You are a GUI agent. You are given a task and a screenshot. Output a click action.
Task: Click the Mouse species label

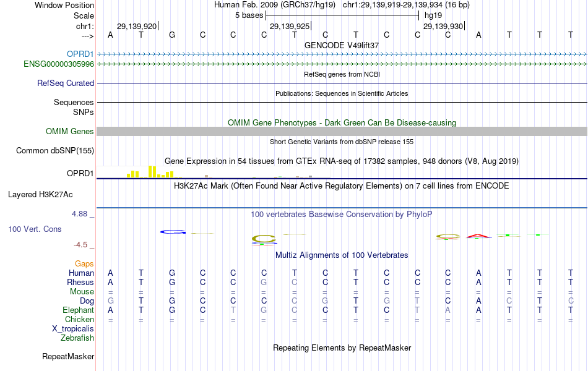click(x=82, y=292)
